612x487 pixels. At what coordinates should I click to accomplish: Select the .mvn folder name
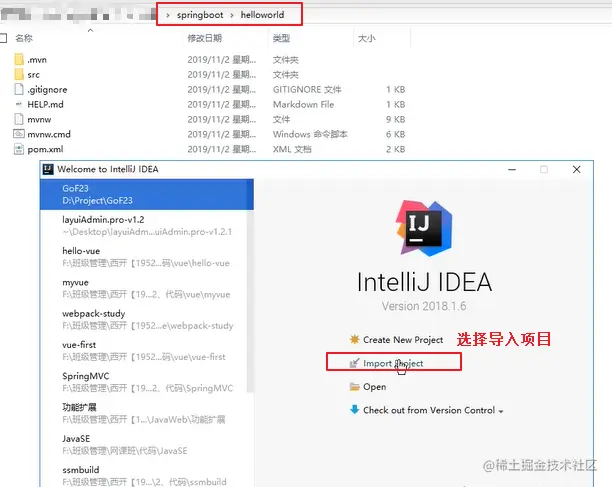tap(37, 60)
